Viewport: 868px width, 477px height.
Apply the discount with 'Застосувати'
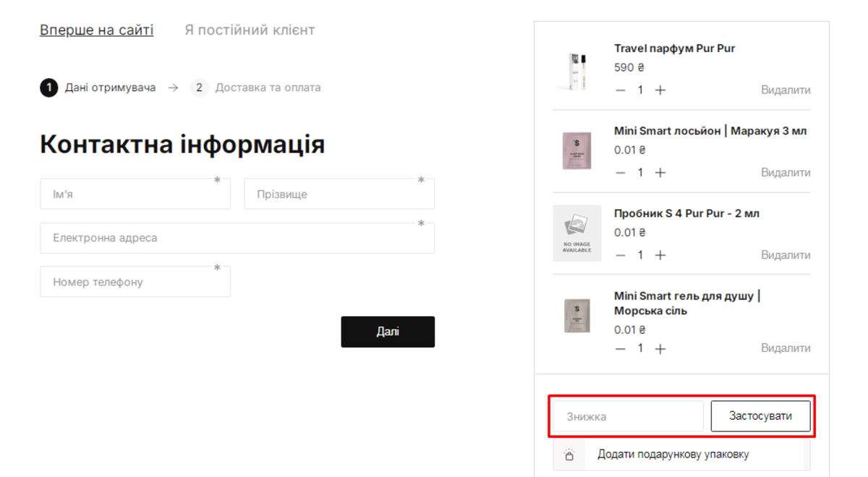(760, 415)
